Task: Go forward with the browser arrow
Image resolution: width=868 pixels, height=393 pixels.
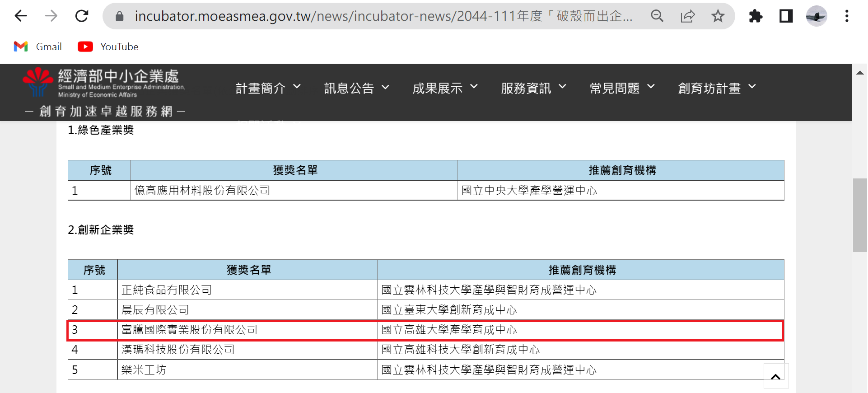Action: 51,16
